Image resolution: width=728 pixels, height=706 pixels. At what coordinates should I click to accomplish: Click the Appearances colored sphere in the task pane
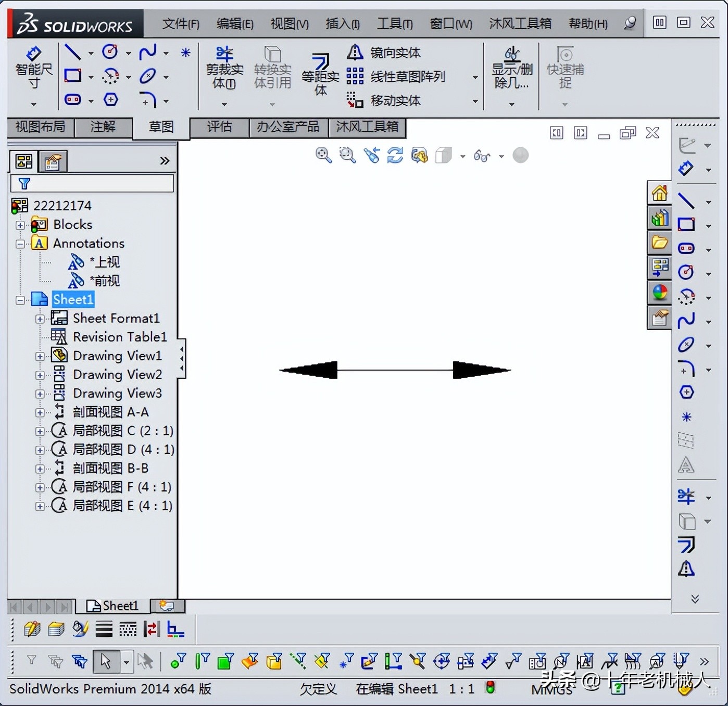pyautogui.click(x=659, y=293)
